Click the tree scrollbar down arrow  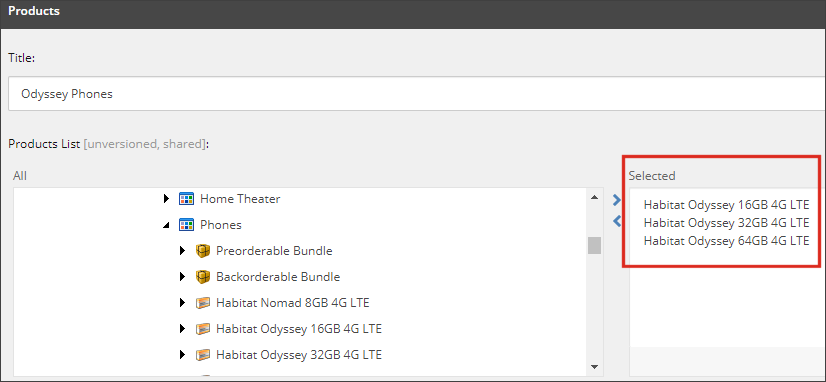[x=594, y=367]
